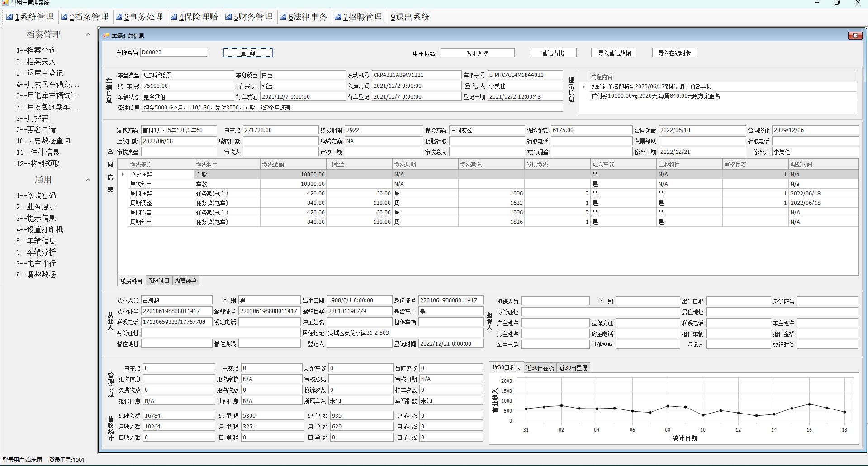Viewport: 868px width, 466px height.
Task: Click the 车牌号码 input field
Action: 174,52
